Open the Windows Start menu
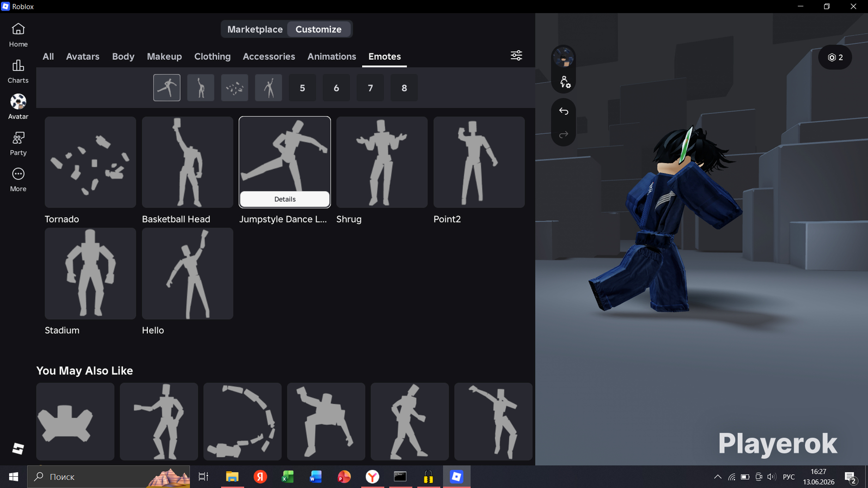This screenshot has height=488, width=868. pyautogui.click(x=14, y=477)
